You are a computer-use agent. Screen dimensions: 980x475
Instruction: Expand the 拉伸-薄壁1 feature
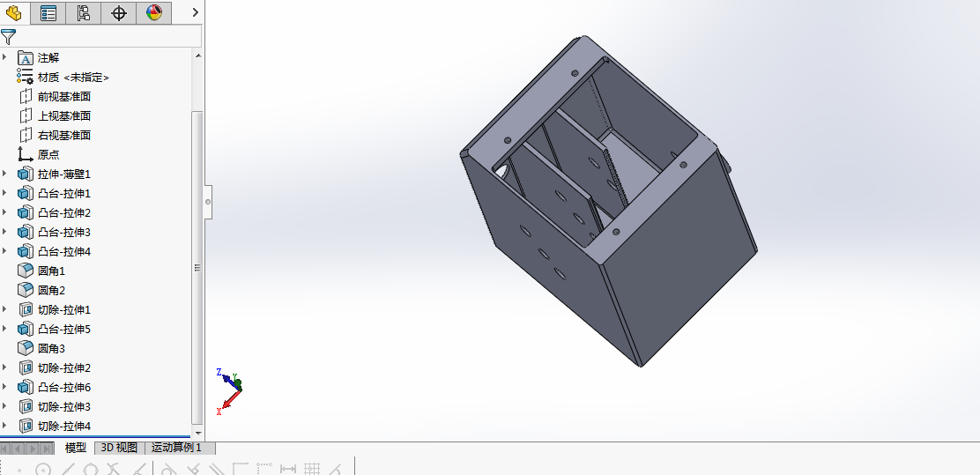(5, 174)
